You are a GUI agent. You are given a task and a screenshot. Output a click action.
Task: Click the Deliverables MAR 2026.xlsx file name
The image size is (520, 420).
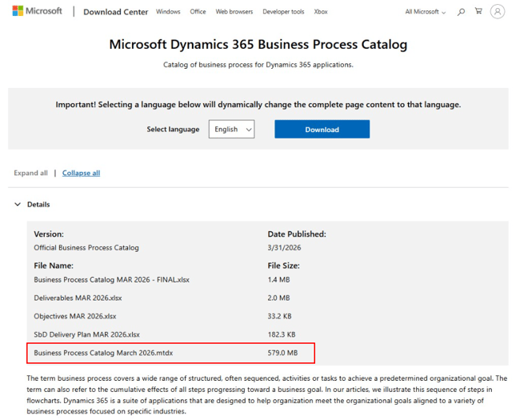(78, 298)
